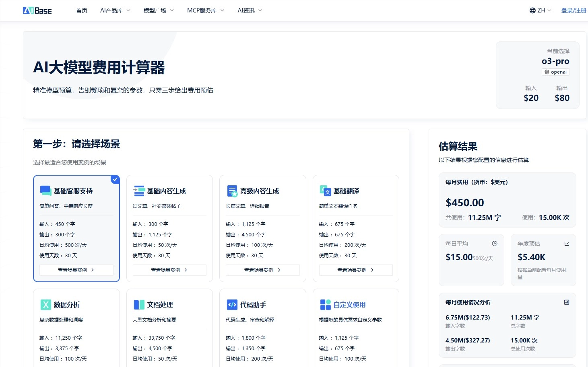Click 6.75M($122.73) input characters value
Screen dimensions: 588x367
468,317
